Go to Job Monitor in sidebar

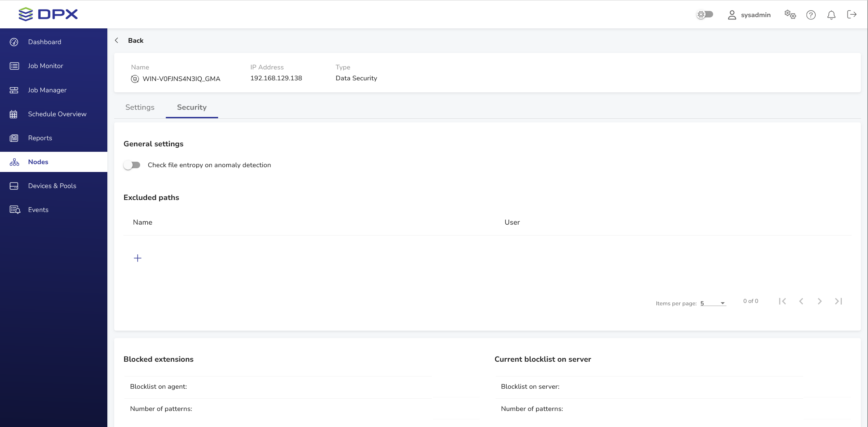click(45, 66)
